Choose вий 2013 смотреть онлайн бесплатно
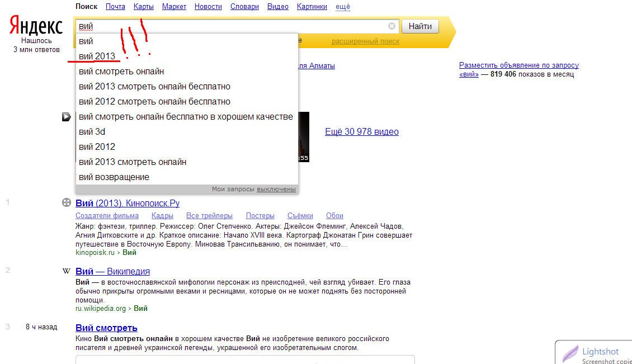The width and height of the screenshot is (632, 364). tap(187, 86)
